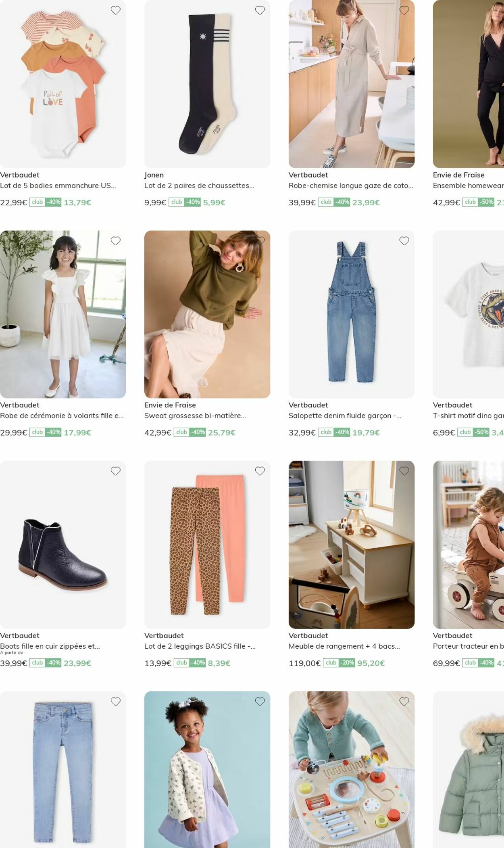Open Lot de 5 bodies emmanchure link
This screenshot has width=504, height=848.
click(58, 186)
